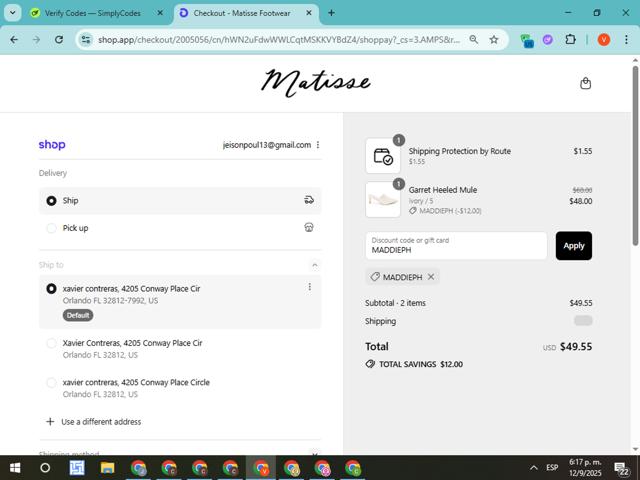
Task: Open the purple circular extension icon
Action: [x=548, y=40]
